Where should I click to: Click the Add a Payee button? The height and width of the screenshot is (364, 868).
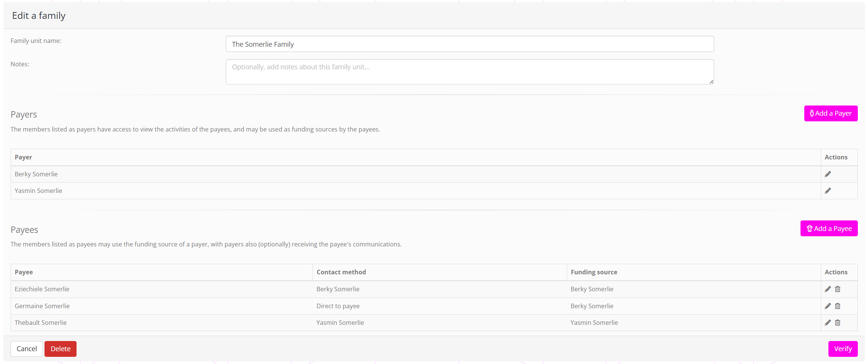coord(829,228)
